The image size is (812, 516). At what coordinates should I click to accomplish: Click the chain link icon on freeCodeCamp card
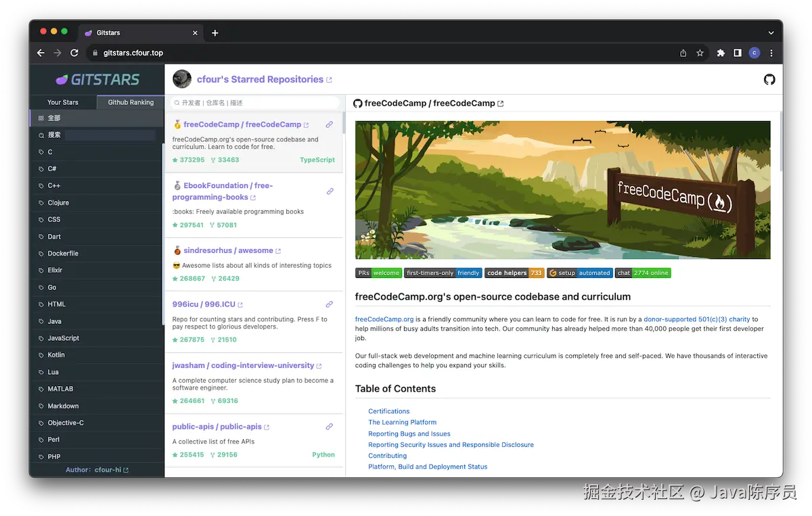pyautogui.click(x=330, y=124)
